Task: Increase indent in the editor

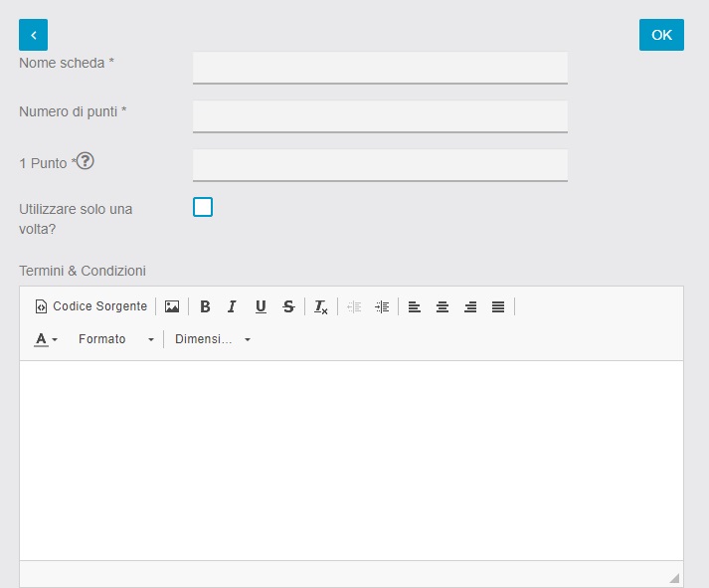Action: click(x=383, y=306)
